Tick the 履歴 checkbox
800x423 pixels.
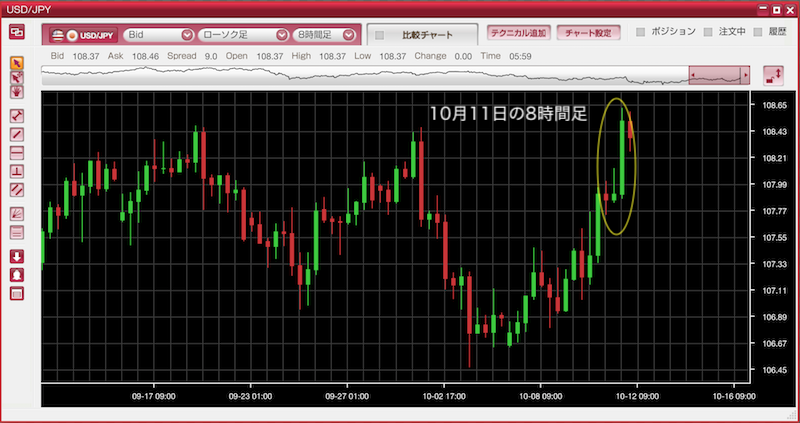pos(759,32)
